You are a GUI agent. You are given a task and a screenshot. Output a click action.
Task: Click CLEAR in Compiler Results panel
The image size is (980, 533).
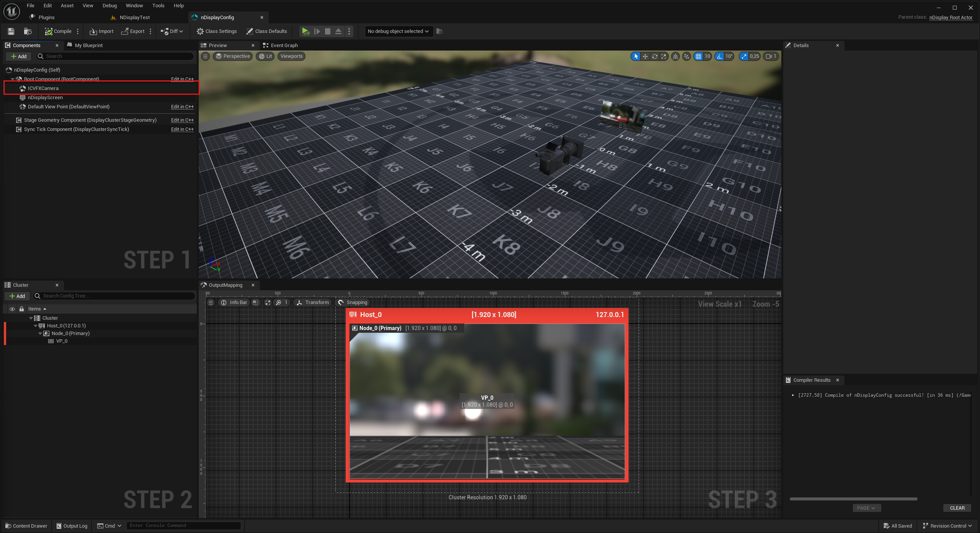[957, 508]
